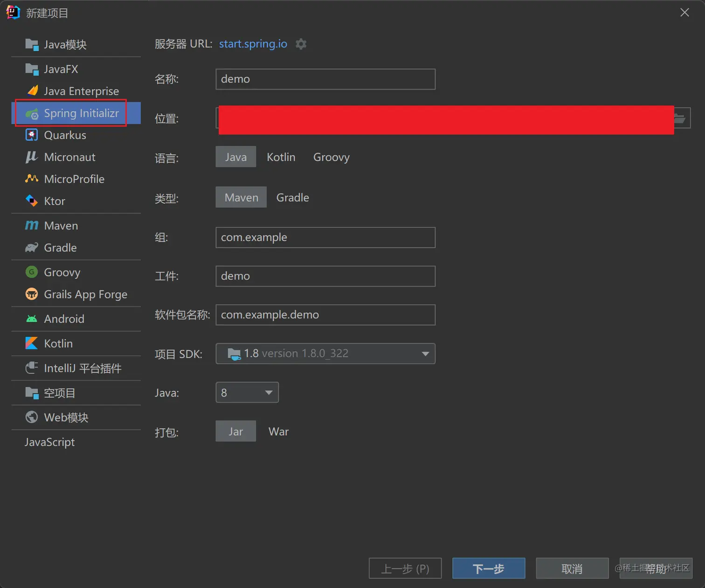Close the 新建项目 dialog

tap(684, 13)
